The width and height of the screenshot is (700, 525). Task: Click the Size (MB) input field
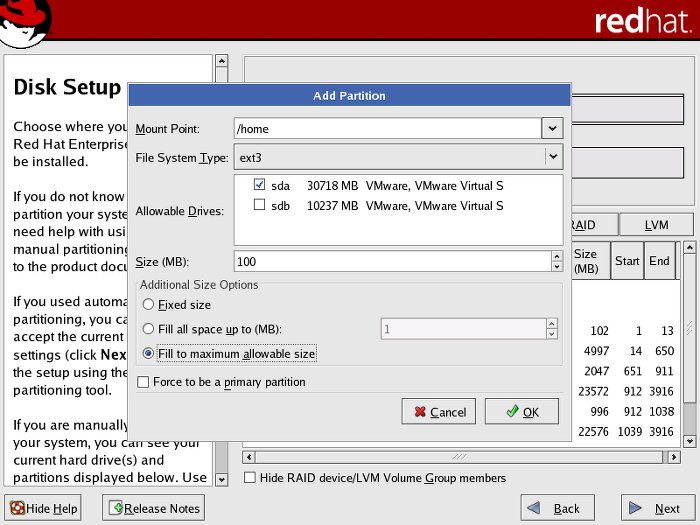(393, 261)
